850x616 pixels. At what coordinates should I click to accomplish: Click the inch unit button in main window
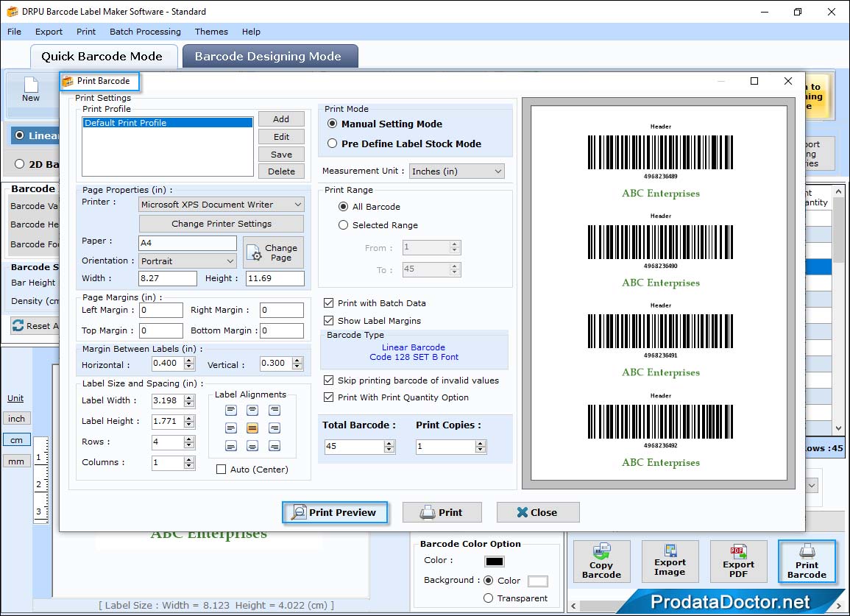17,419
